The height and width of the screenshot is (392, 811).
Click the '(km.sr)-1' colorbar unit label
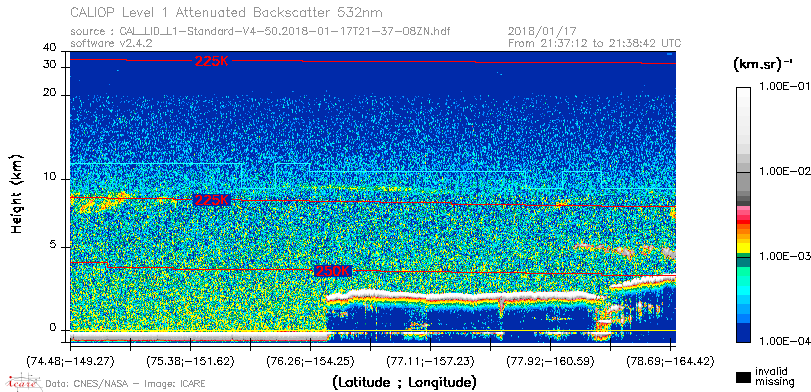pyautogui.click(x=762, y=65)
